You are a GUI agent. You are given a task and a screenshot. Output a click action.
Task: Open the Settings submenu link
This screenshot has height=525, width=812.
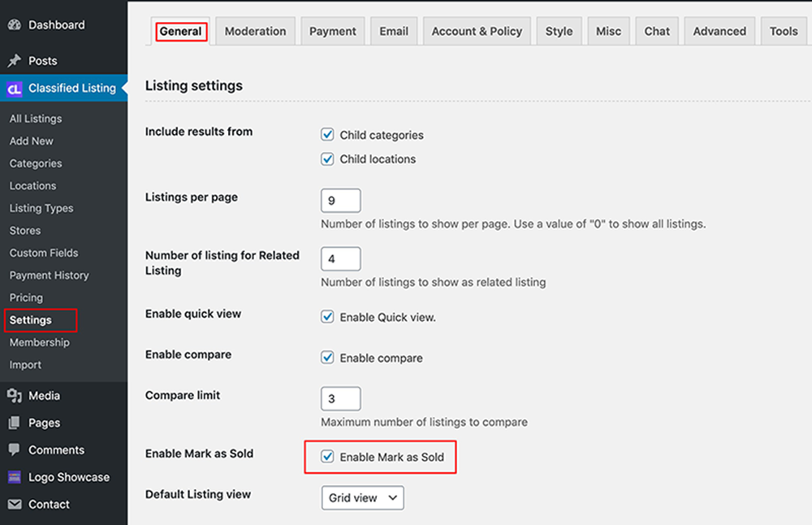31,319
